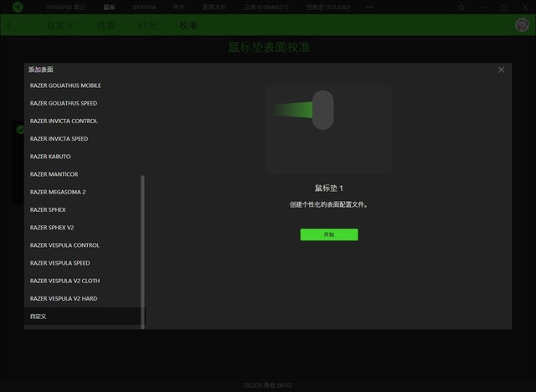Click the green checkmark status icon
Image resolution: width=536 pixels, height=392 pixels.
[x=20, y=130]
